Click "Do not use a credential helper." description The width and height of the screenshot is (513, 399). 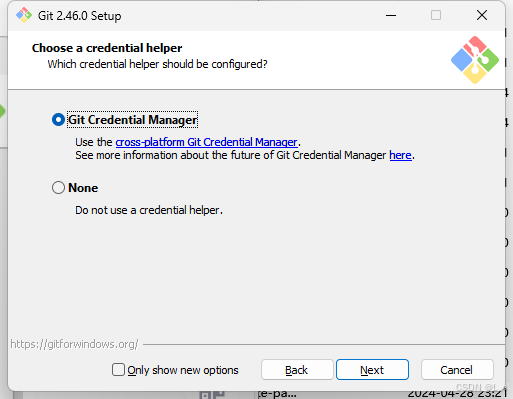pyautogui.click(x=149, y=210)
